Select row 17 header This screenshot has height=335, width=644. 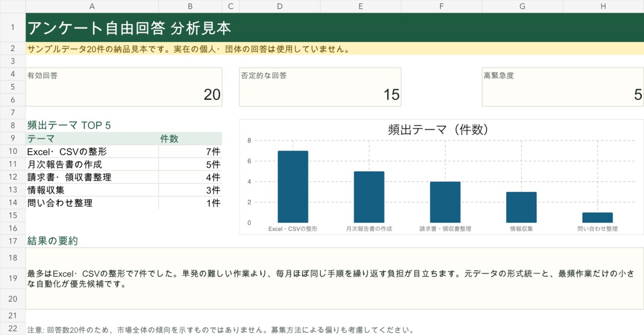click(x=13, y=241)
